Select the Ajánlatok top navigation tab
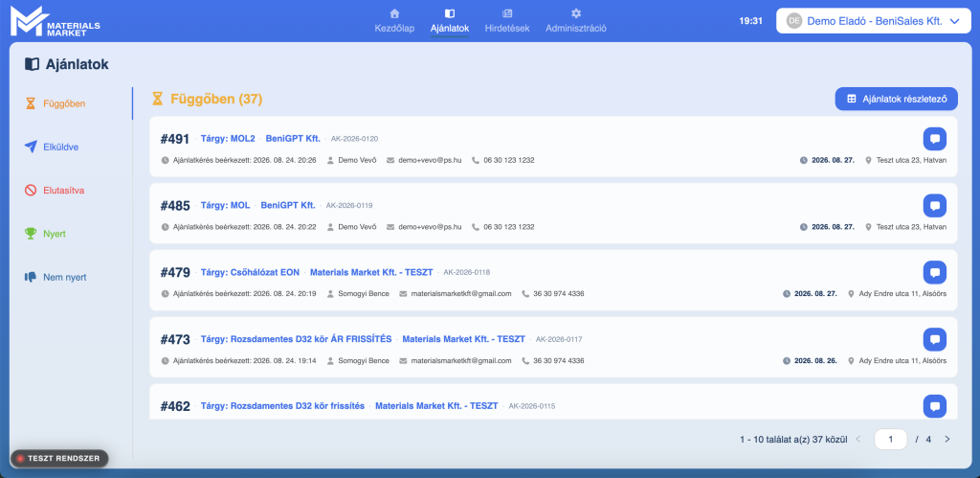This screenshot has width=980, height=478. (x=450, y=21)
